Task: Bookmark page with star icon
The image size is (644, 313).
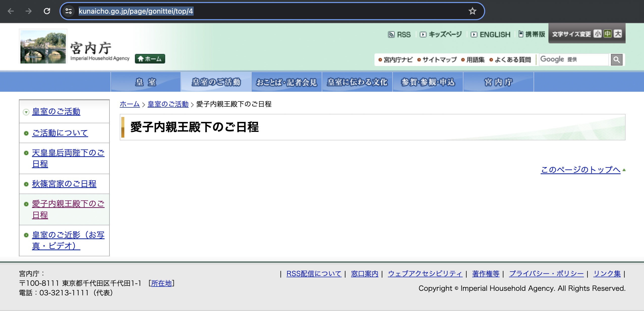Action: click(472, 11)
